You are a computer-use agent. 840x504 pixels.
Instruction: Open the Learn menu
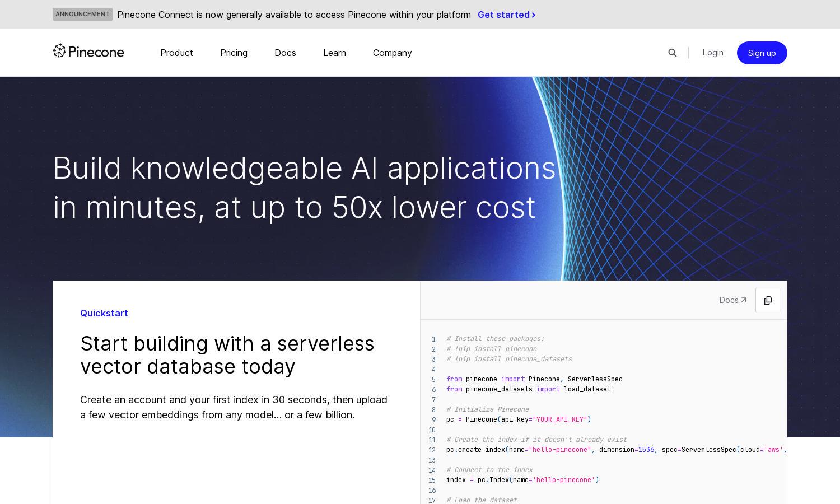(334, 53)
